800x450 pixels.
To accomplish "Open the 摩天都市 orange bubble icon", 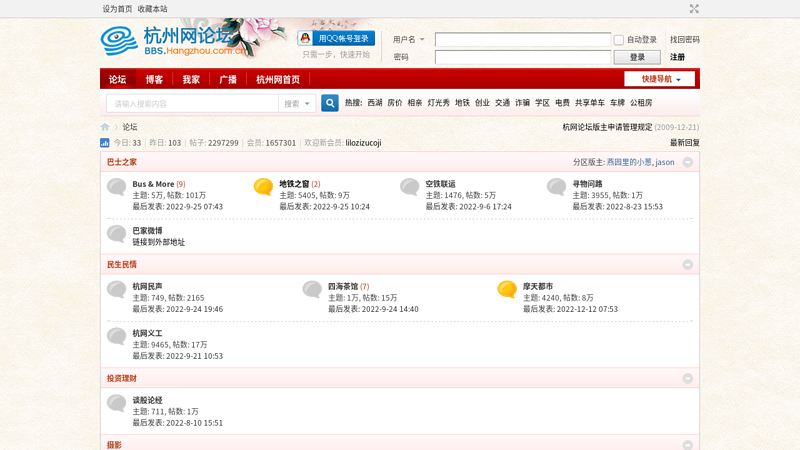I will click(x=507, y=290).
